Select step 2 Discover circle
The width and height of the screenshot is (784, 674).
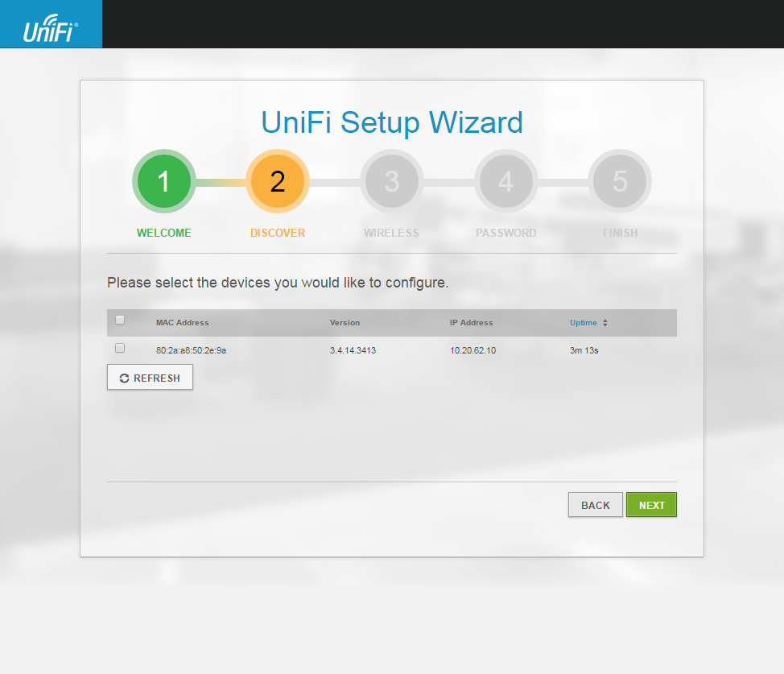278,181
